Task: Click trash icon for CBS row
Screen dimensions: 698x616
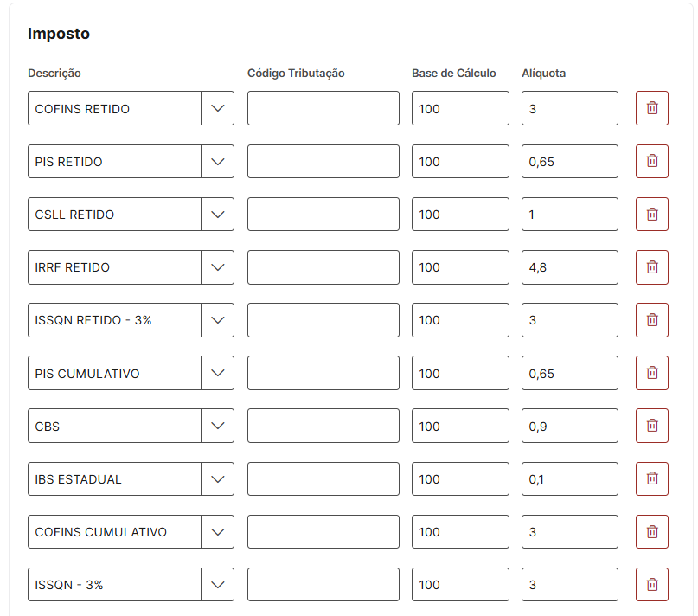Action: (x=651, y=426)
